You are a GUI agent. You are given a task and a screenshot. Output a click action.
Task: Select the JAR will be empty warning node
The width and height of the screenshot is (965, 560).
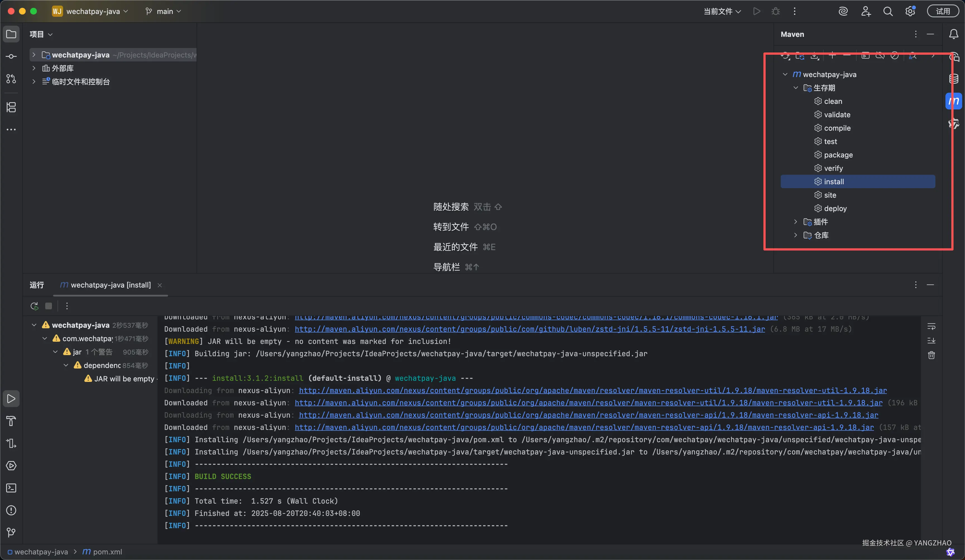[121, 379]
